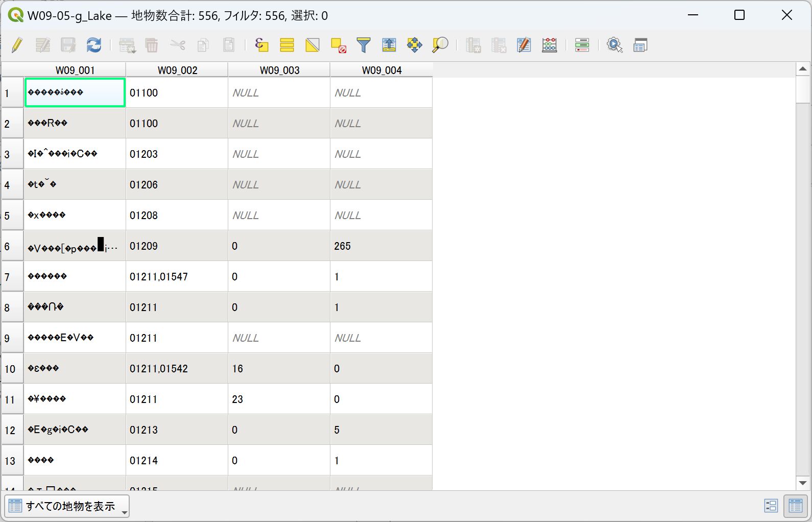The height and width of the screenshot is (522, 812).
Task: Sort by the W09_002 column header
Action: tap(177, 70)
